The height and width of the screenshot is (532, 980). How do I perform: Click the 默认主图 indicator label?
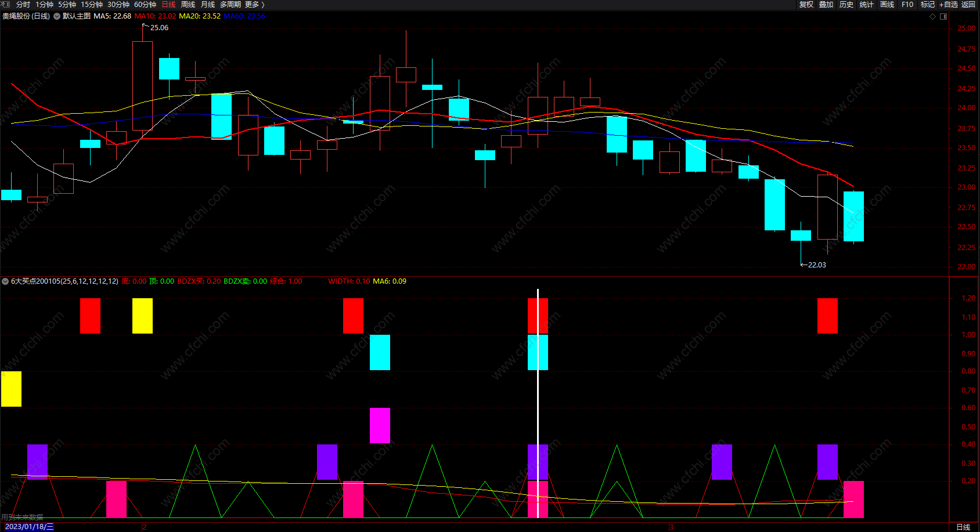pyautogui.click(x=77, y=16)
